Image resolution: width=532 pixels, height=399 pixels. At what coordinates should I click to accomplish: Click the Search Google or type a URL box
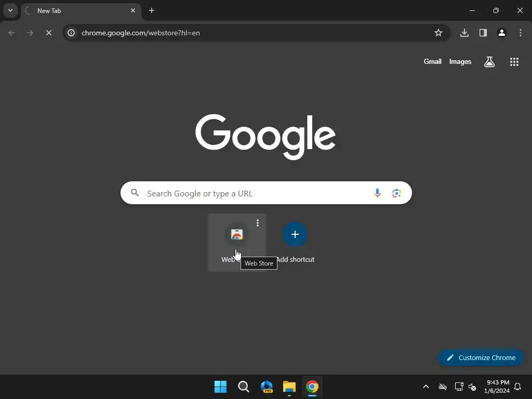click(266, 193)
